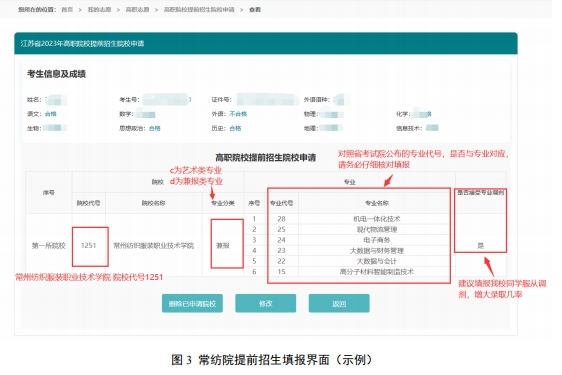Click the 返回 button
The width and height of the screenshot is (562, 375).
[339, 304]
